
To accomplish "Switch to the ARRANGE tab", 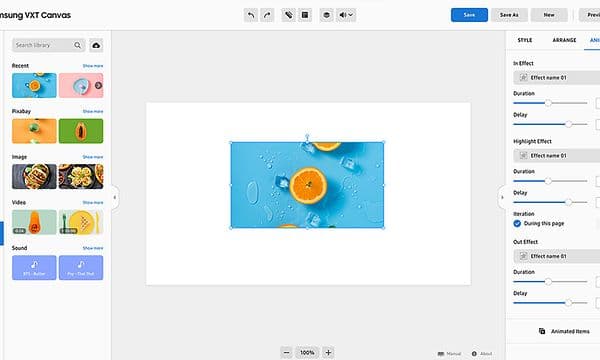I will (564, 40).
